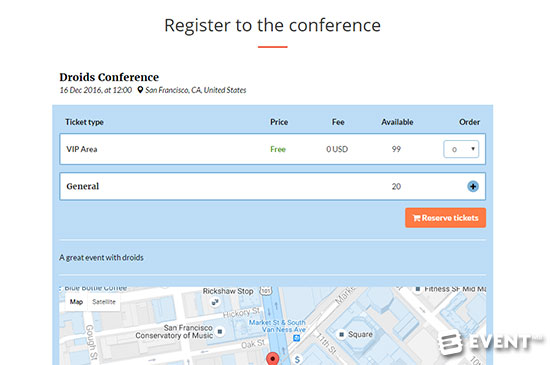
Task: Click the 'Order' column header
Action: 469,122
